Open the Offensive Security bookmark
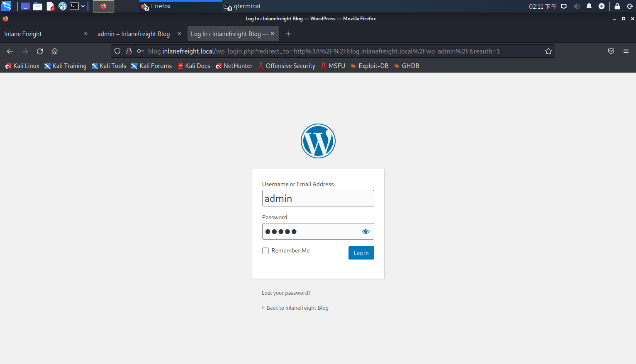The width and height of the screenshot is (636, 364). tap(287, 66)
